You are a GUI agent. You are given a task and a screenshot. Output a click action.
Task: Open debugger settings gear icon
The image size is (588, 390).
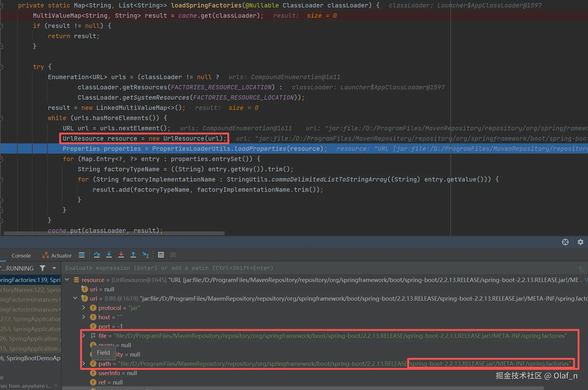(581, 242)
